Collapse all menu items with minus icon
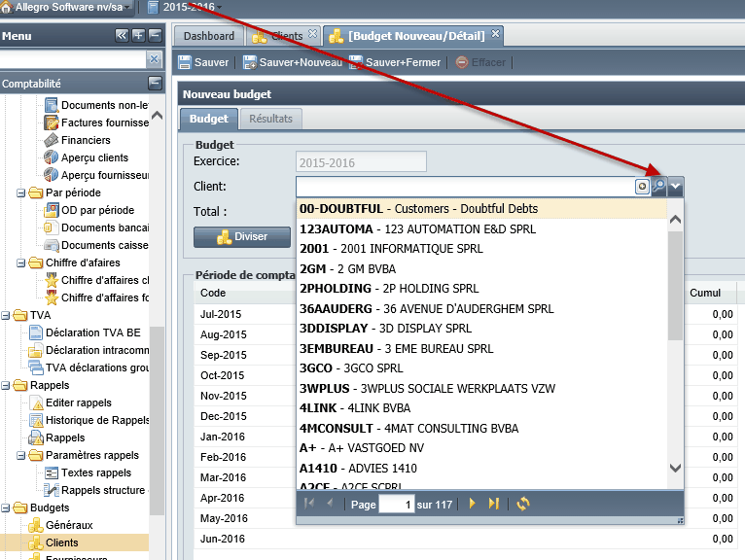 [x=155, y=35]
